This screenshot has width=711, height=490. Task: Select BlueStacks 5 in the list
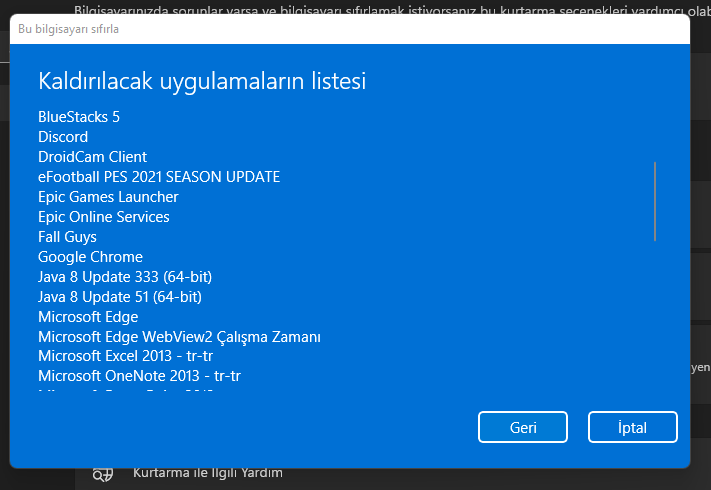(79, 117)
